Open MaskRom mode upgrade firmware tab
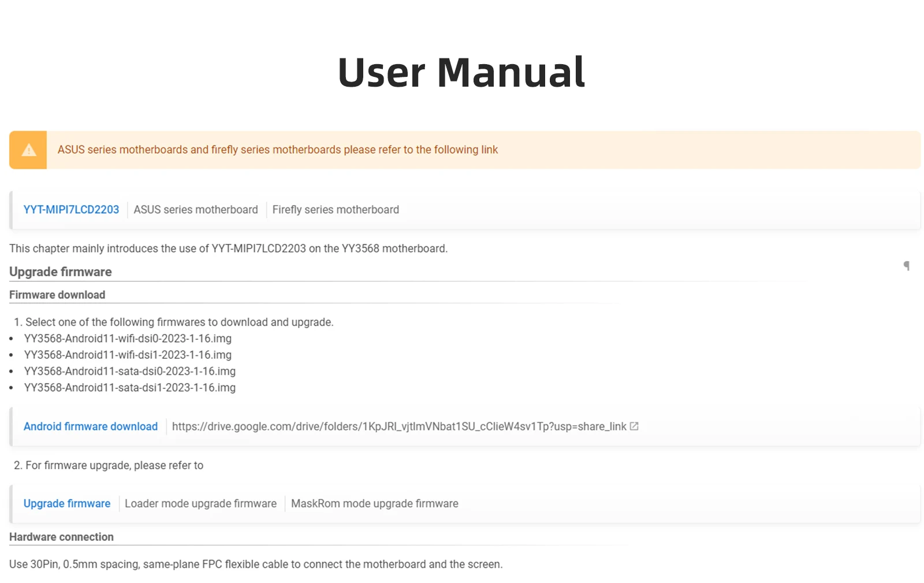The width and height of the screenshot is (924, 583). (374, 503)
